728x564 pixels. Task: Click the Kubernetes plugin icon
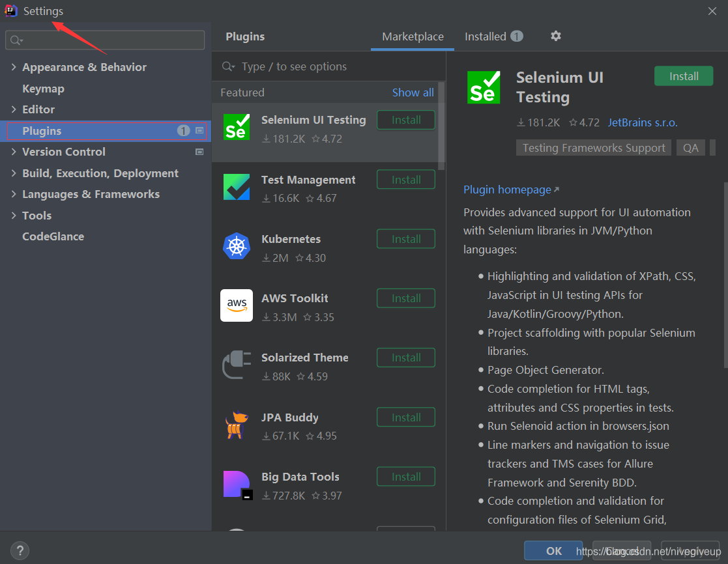coord(237,246)
